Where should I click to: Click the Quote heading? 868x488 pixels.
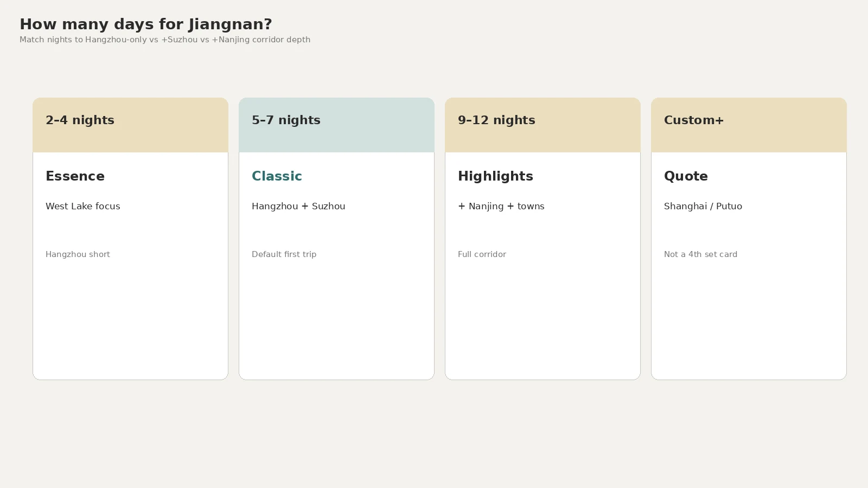[x=686, y=176]
